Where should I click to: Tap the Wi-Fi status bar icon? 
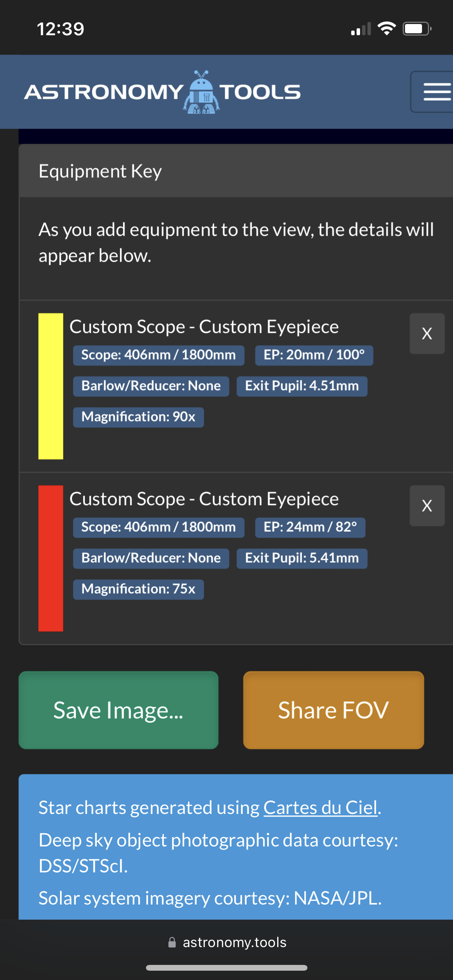click(386, 29)
